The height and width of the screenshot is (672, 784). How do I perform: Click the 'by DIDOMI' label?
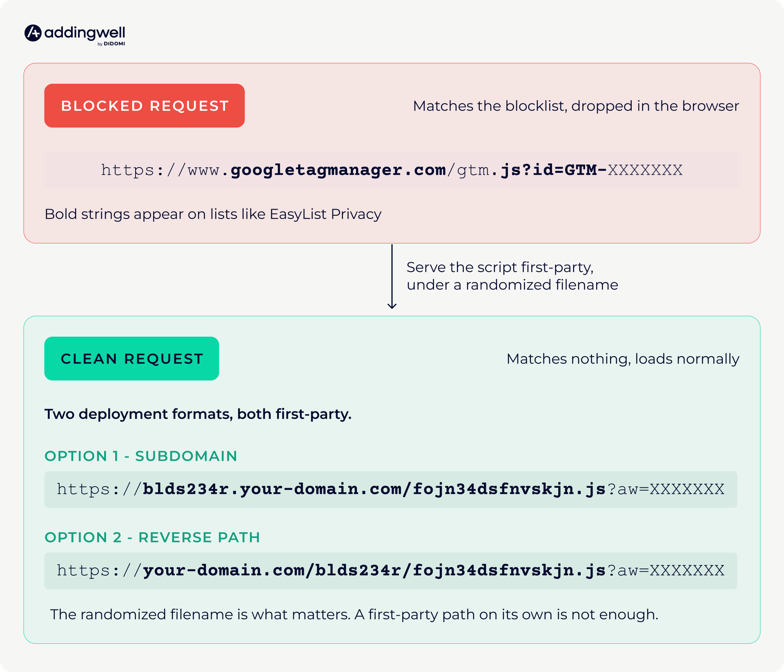click(x=111, y=44)
